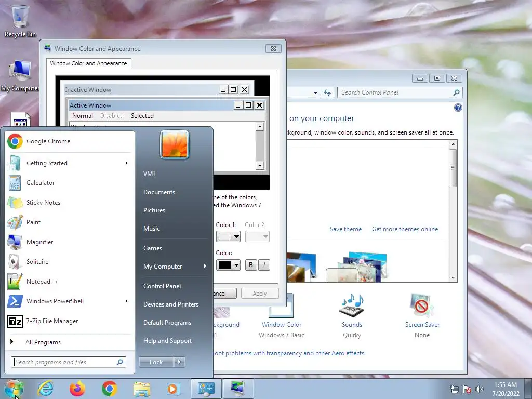Click the themes list scroll down arrow
Screen dimensions: 532x399
point(453,278)
